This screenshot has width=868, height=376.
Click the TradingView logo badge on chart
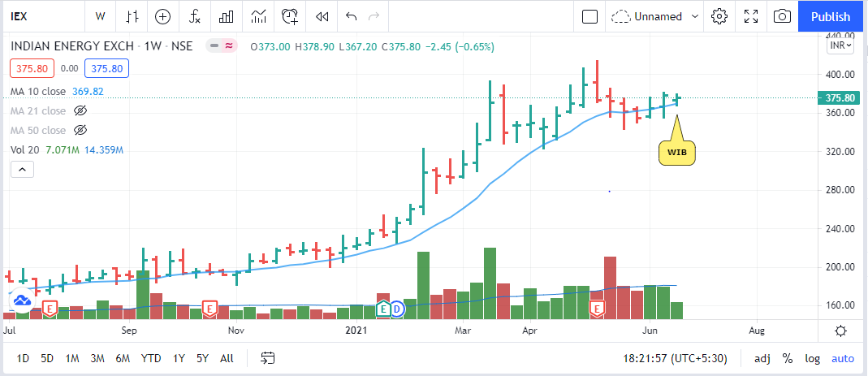(x=22, y=300)
